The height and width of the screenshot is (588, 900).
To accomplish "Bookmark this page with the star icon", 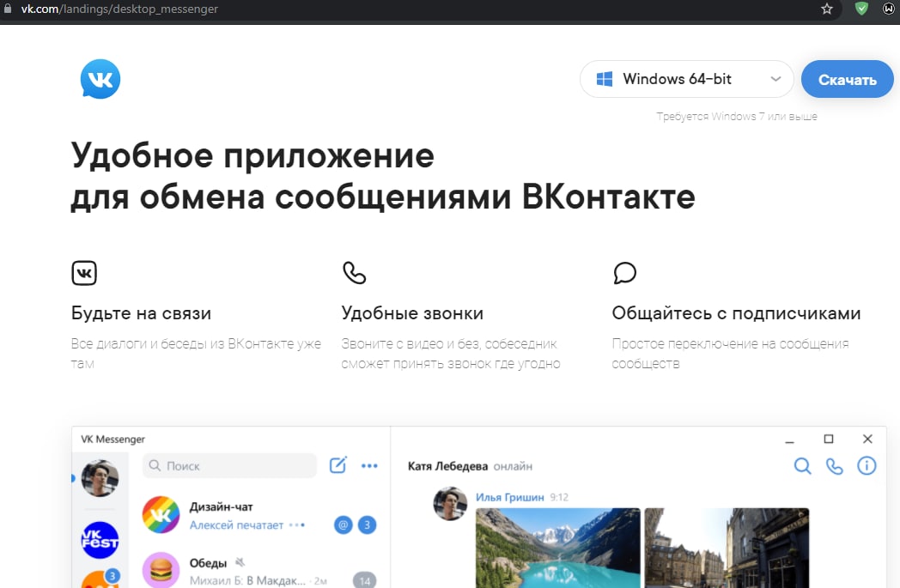I will coord(826,9).
